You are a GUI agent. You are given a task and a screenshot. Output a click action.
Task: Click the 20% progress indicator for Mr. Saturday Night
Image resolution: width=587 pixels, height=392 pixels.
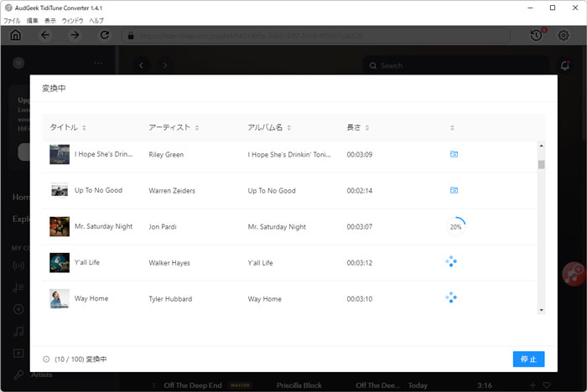tap(455, 227)
